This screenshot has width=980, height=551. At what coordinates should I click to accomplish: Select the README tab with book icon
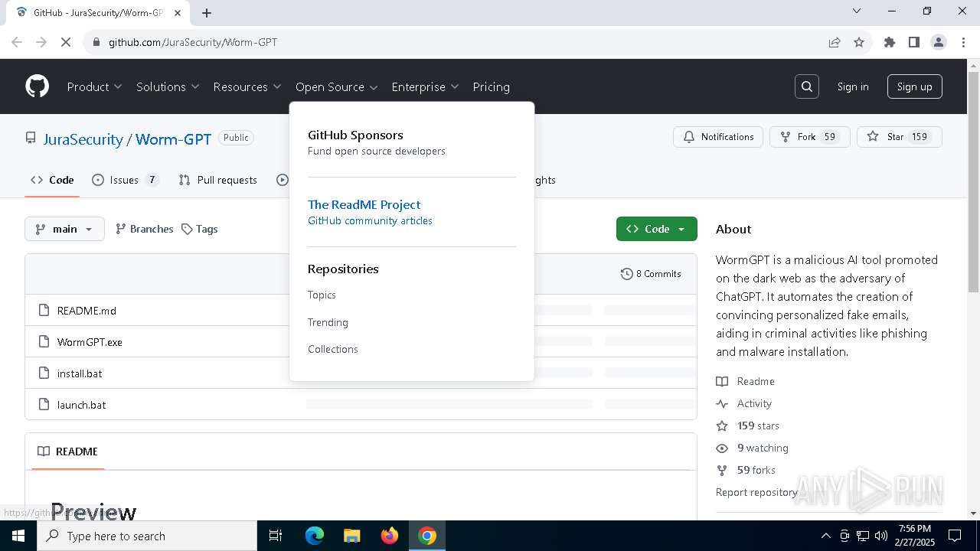click(x=67, y=452)
